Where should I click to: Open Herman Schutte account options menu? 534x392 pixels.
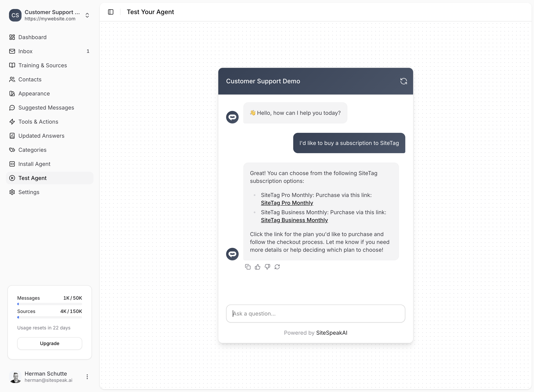point(87,377)
